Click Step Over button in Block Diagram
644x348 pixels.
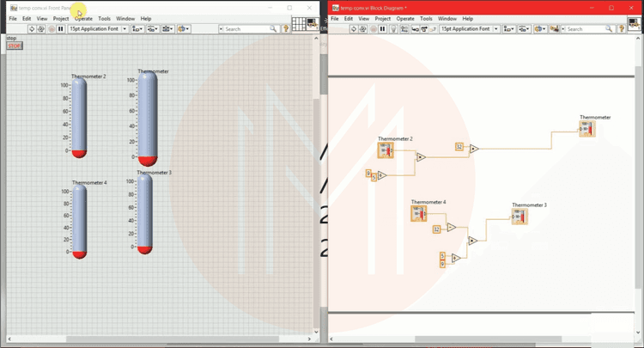click(424, 28)
